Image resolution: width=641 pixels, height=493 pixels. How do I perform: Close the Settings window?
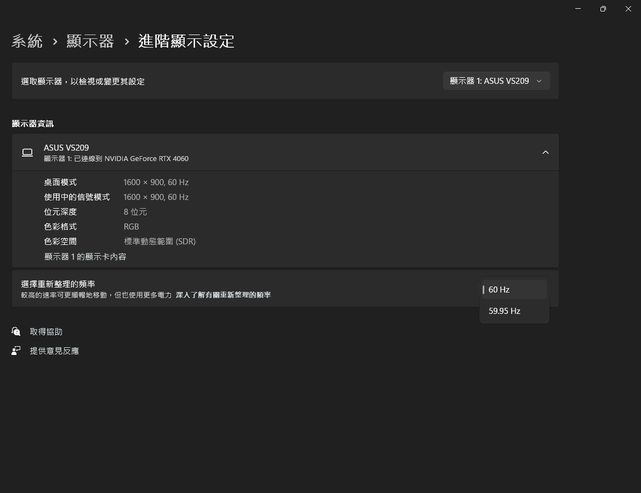point(627,9)
